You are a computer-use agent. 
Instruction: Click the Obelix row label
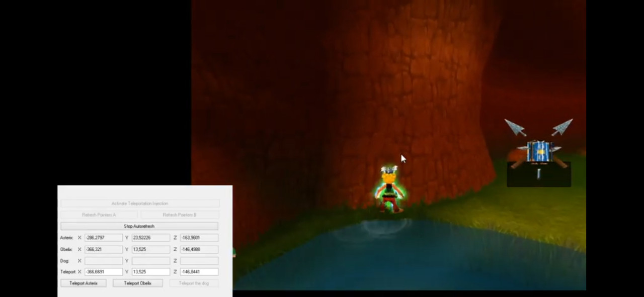pos(66,249)
